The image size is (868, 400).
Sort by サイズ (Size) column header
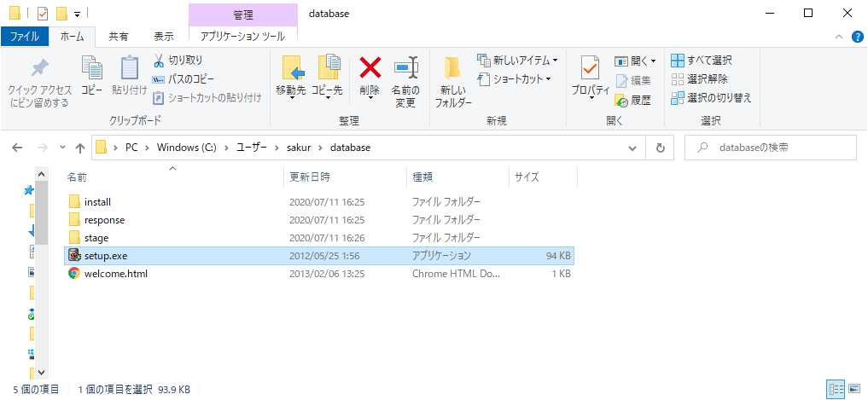point(543,177)
